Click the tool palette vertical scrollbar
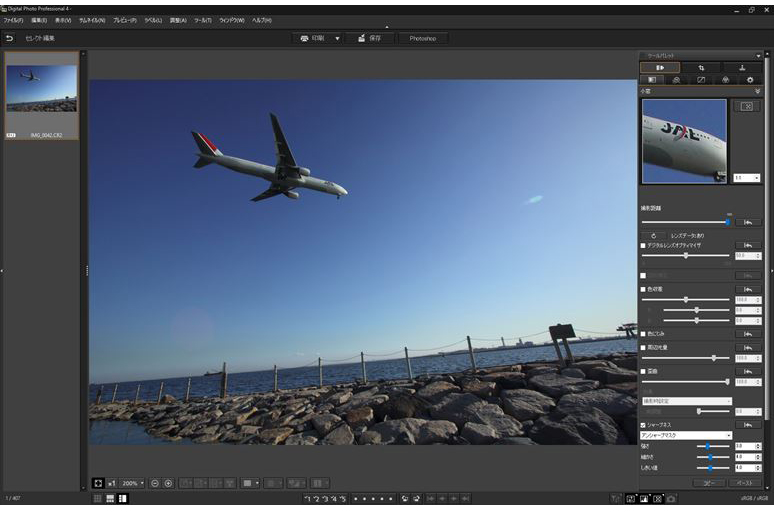This screenshot has width=774, height=516. point(766,237)
